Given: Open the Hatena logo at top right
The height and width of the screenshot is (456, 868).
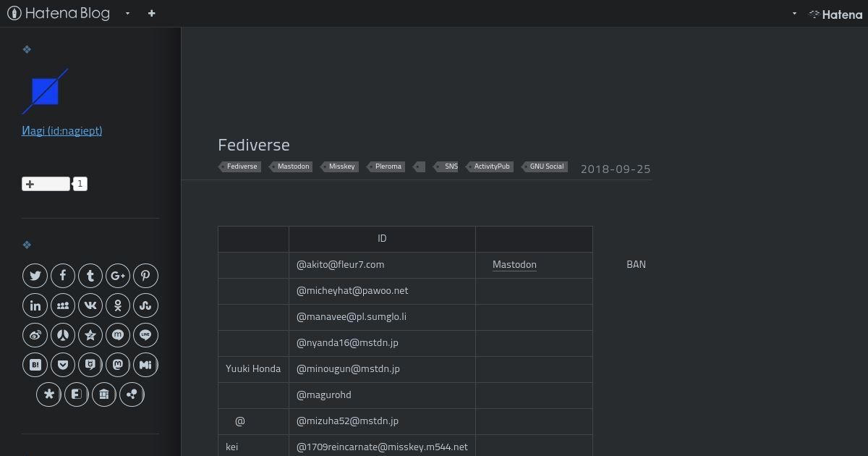Looking at the screenshot, I should point(835,14).
